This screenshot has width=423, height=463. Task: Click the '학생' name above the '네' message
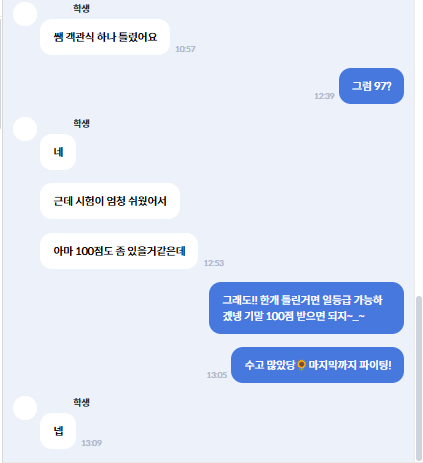[82, 123]
